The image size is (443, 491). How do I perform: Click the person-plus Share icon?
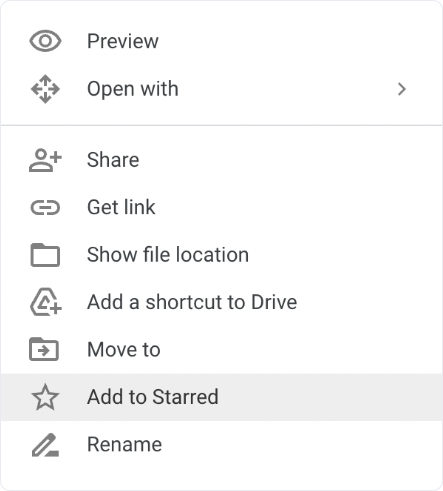[45, 160]
